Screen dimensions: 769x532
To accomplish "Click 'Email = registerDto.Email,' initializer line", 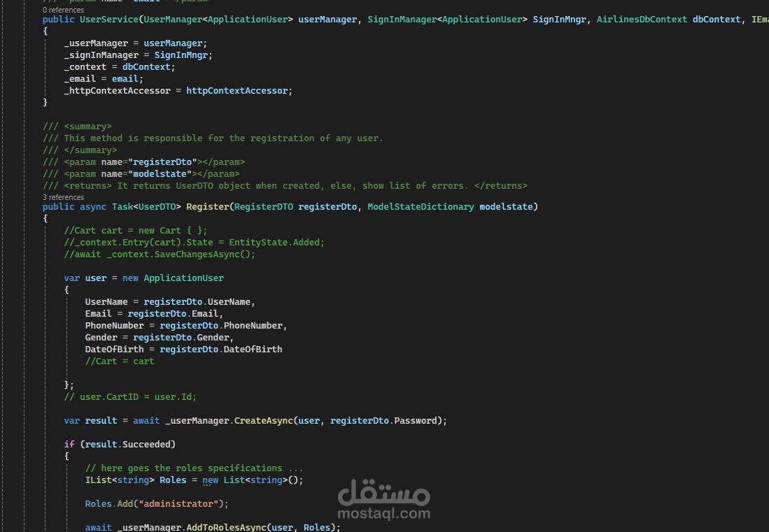I will 154,313.
